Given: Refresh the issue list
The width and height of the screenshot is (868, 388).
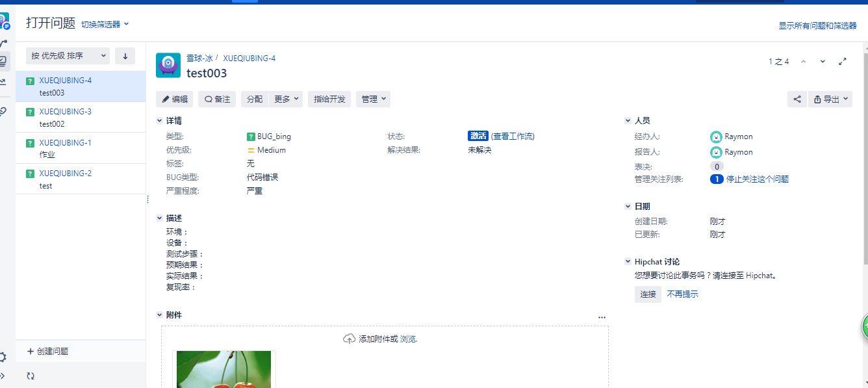Looking at the screenshot, I should (31, 376).
